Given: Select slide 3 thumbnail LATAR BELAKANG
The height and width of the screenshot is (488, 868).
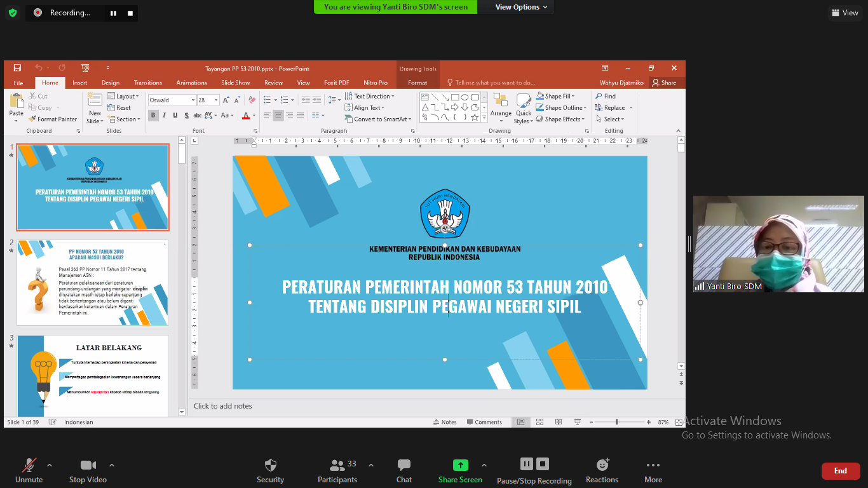Looking at the screenshot, I should tap(93, 375).
